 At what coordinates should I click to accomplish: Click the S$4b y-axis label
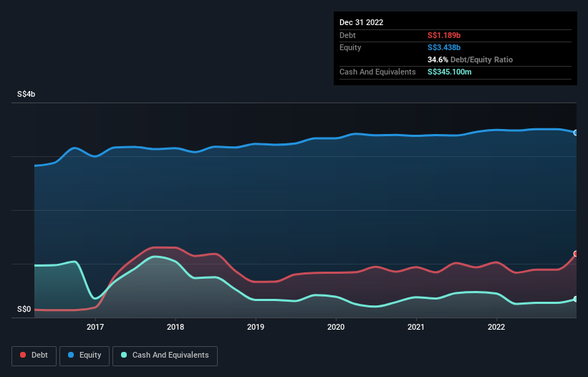pos(26,94)
